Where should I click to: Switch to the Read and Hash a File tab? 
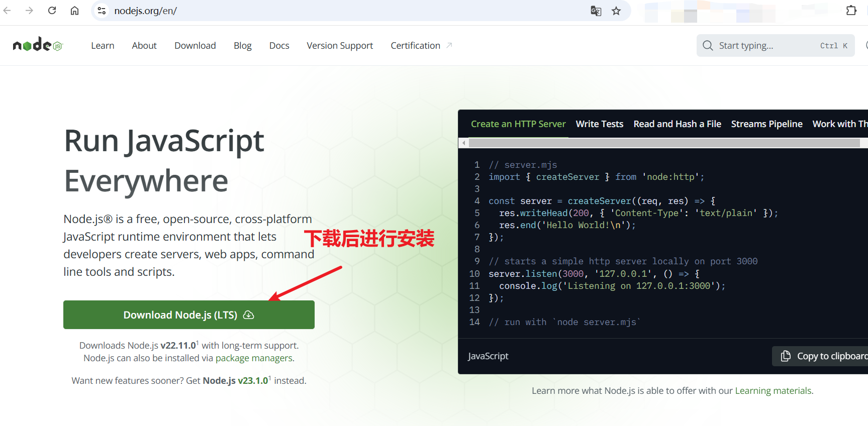(x=677, y=124)
